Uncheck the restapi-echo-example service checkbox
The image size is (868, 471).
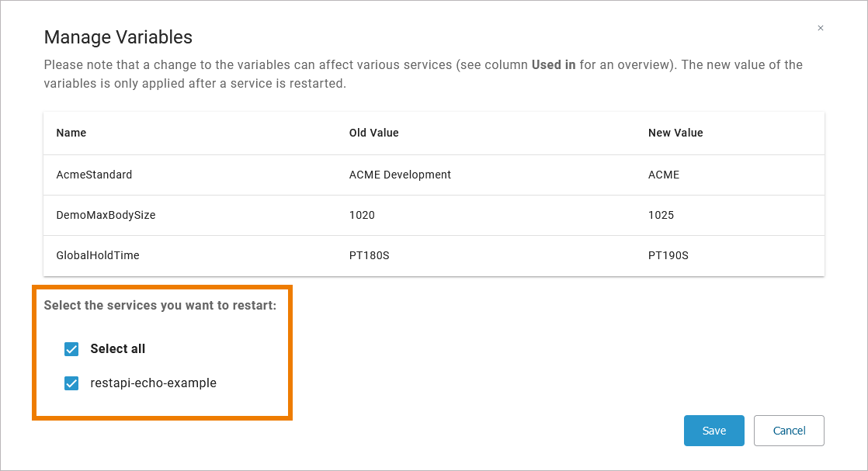(71, 383)
